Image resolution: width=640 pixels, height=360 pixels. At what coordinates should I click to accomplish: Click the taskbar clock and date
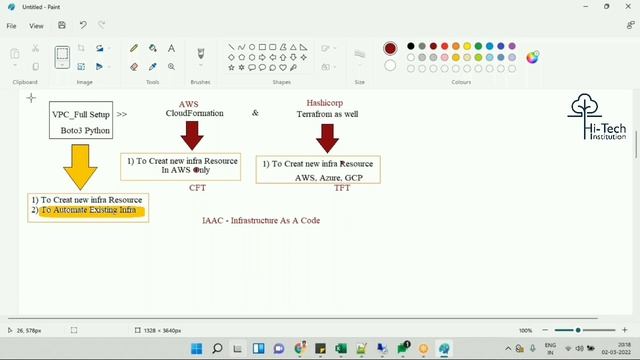point(616,349)
